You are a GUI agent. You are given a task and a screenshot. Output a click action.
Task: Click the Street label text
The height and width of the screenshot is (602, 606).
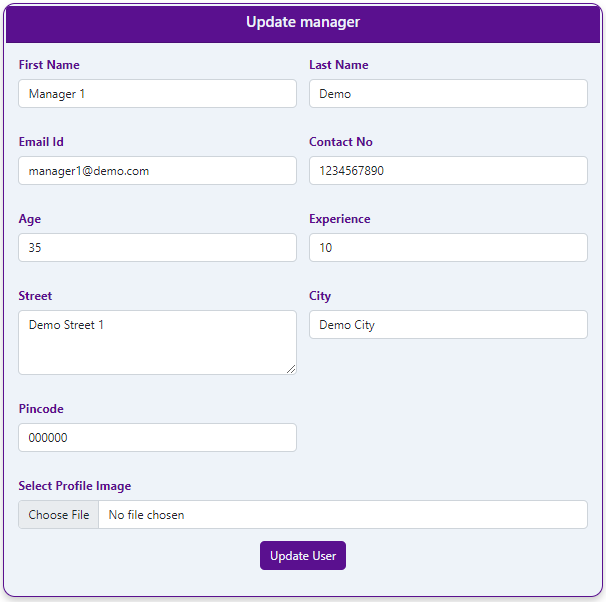(35, 296)
